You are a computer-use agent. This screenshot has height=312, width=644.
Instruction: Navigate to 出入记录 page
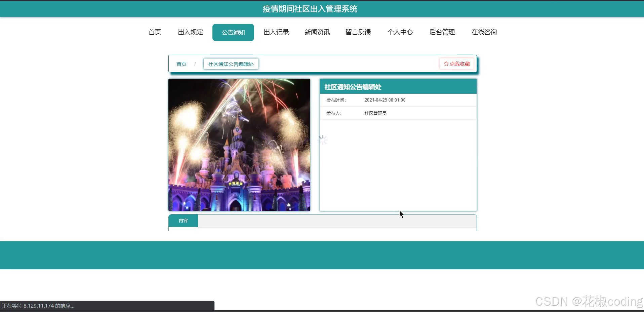click(x=276, y=32)
